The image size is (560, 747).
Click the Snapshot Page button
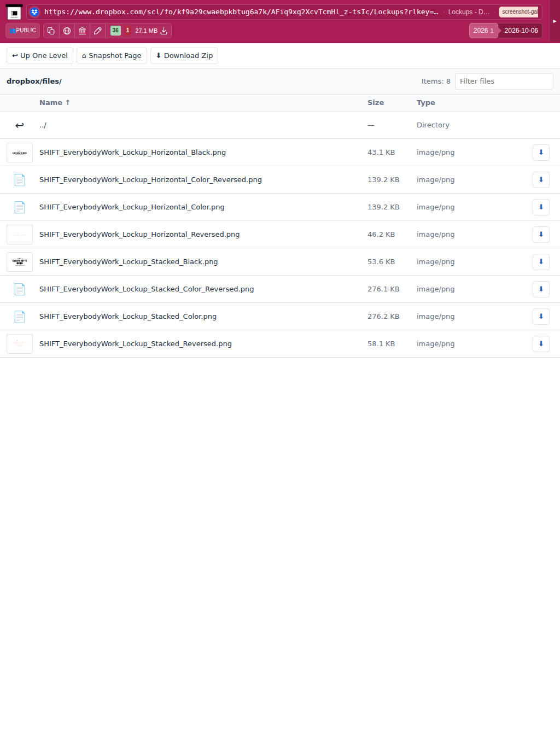tap(112, 56)
